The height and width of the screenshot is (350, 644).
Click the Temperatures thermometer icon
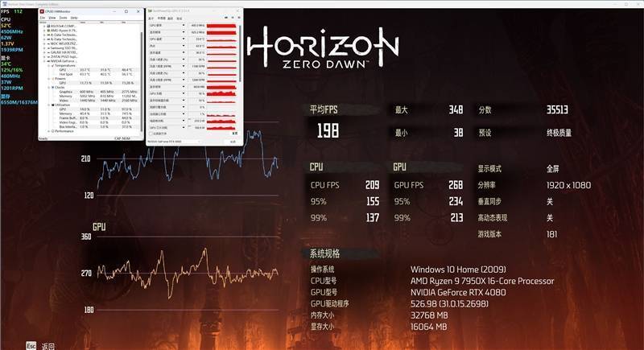52,66
